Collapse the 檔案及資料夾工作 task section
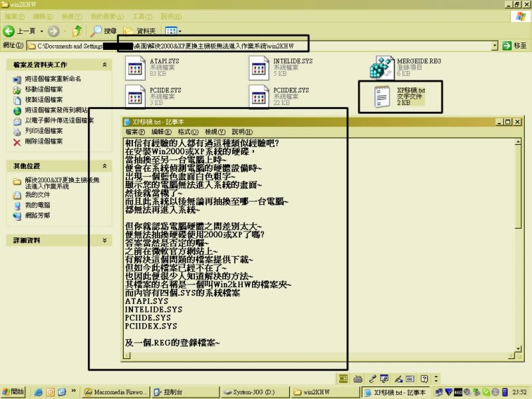 coord(104,65)
